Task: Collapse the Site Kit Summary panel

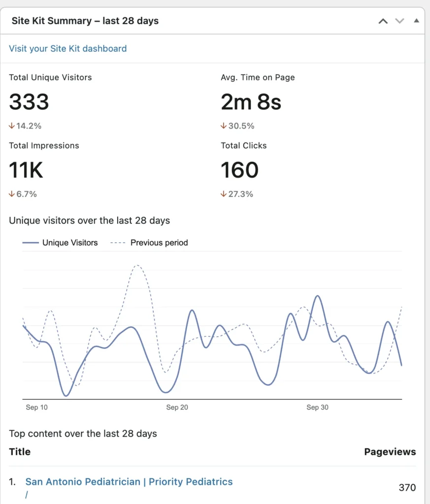Action: point(417,21)
